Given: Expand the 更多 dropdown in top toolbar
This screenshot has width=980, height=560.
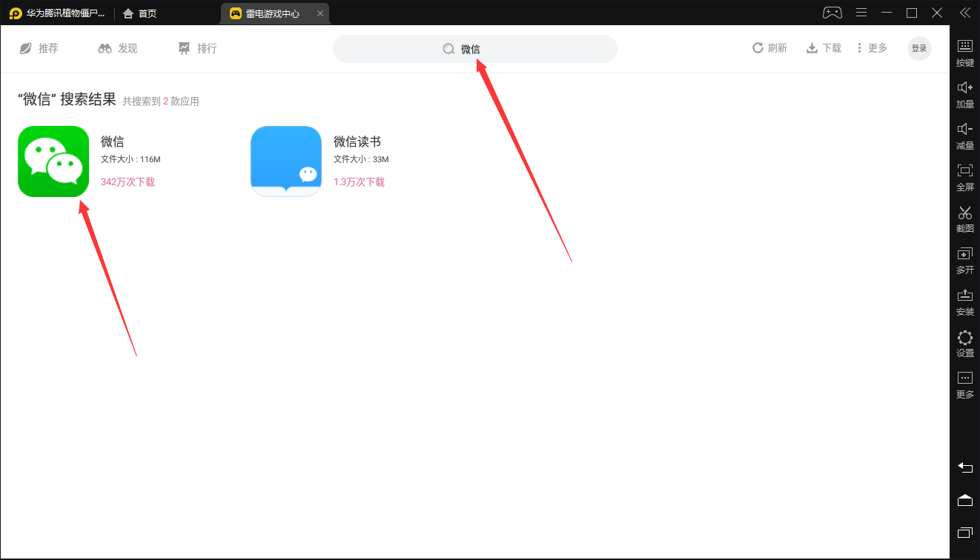Looking at the screenshot, I should (872, 48).
